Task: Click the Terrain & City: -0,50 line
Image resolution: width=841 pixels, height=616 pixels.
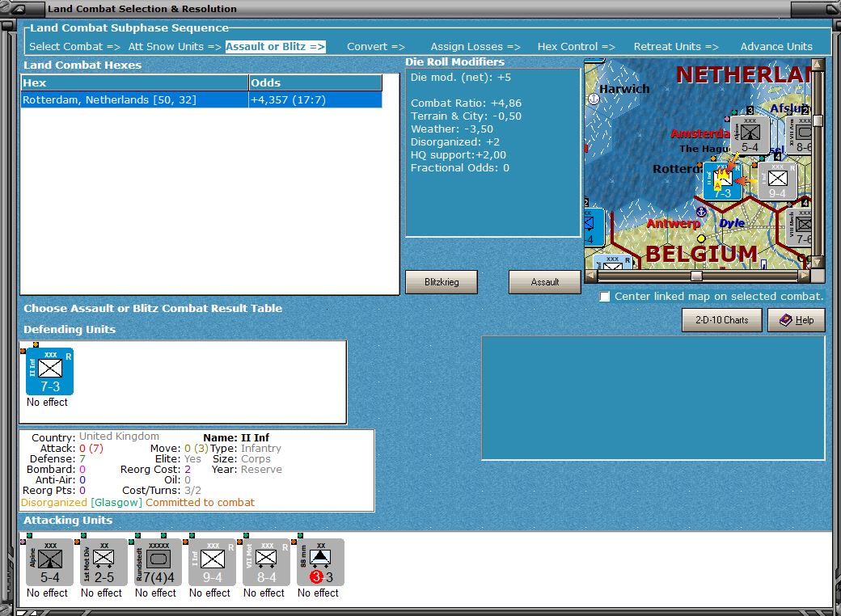Action: [x=466, y=116]
